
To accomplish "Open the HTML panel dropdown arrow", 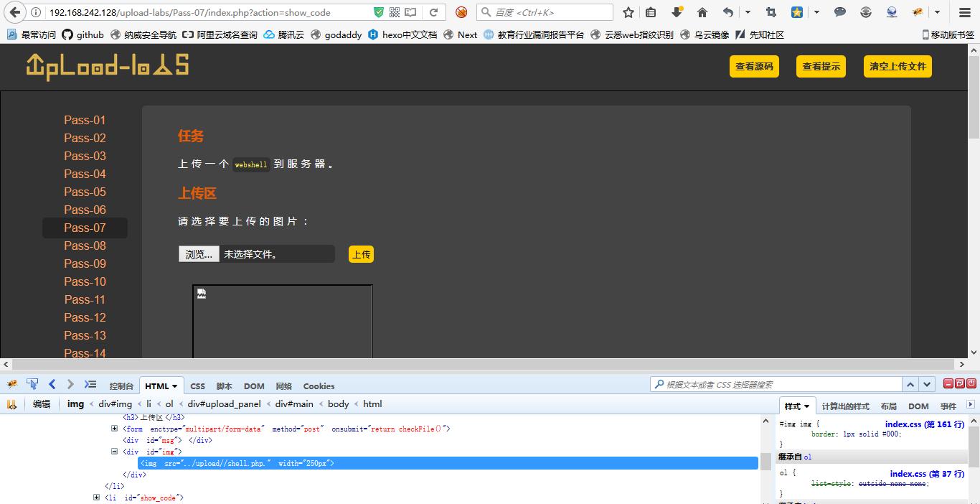I will click(x=176, y=386).
